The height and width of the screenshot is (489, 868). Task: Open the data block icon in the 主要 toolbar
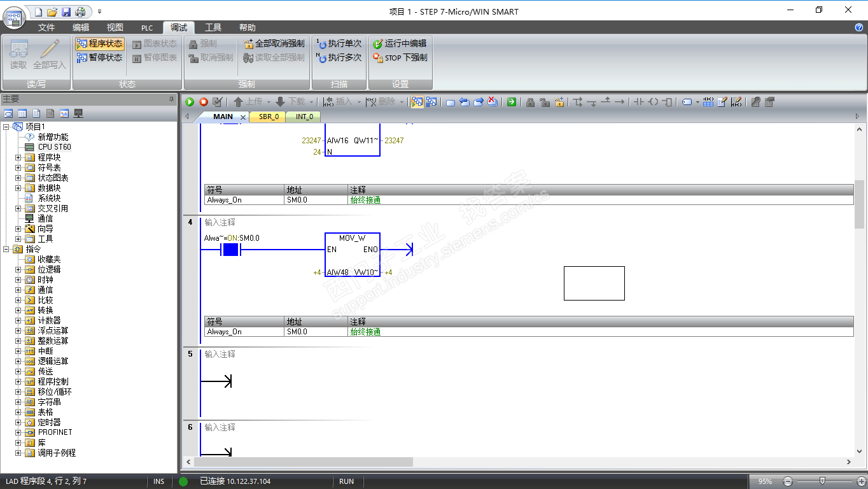coord(36,113)
